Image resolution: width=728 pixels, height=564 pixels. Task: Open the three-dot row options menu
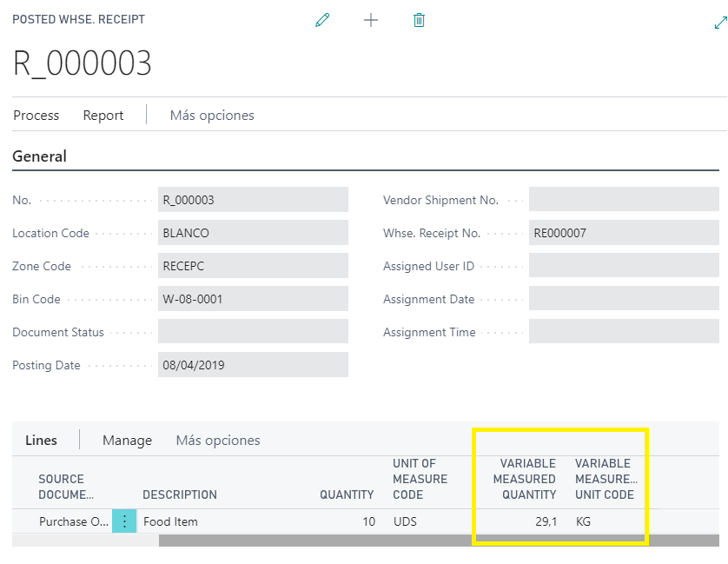pyautogui.click(x=124, y=521)
